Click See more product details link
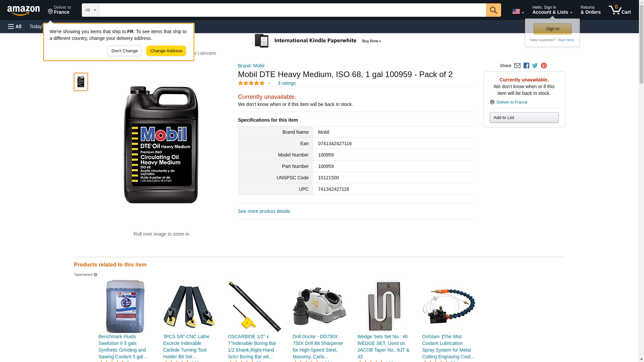The image size is (644, 362). click(264, 211)
